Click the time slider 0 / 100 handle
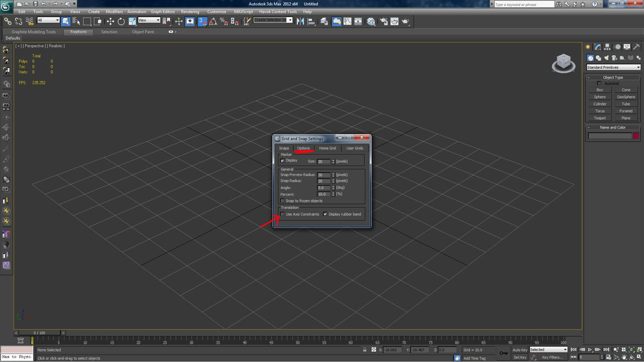Viewport: 644px width, 362px height. pos(39,333)
